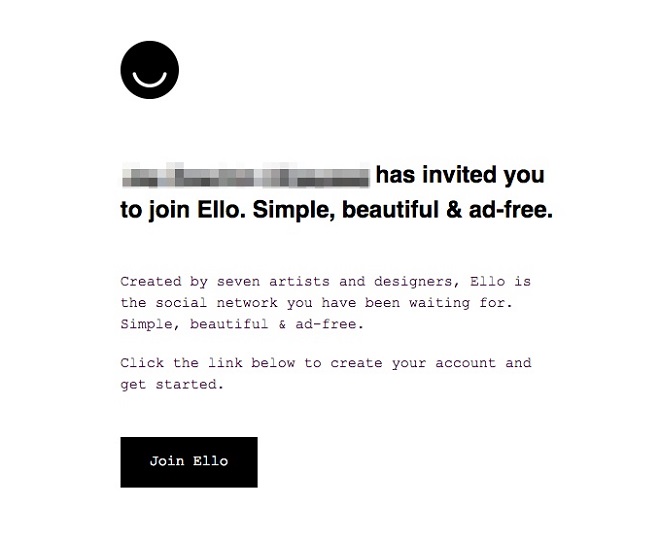This screenshot has width=660, height=541.
Task: Click the white smile inside the logo
Action: point(149,79)
